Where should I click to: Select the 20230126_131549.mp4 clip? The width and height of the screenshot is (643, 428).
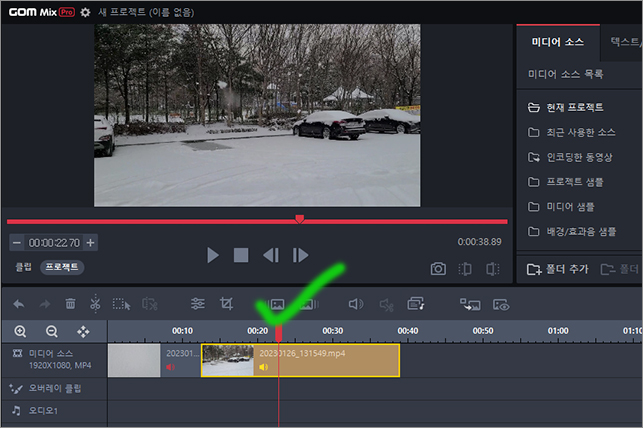300,360
